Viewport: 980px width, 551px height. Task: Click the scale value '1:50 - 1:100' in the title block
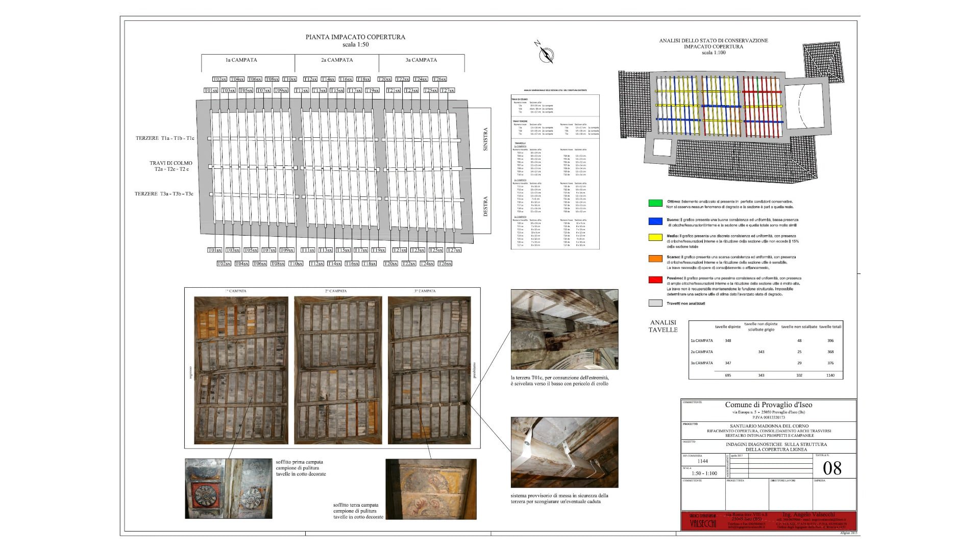[704, 473]
